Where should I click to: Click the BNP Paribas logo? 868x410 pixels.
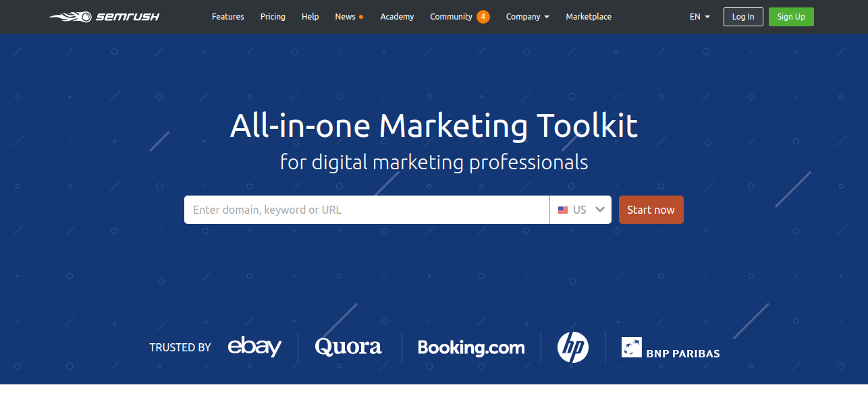670,348
